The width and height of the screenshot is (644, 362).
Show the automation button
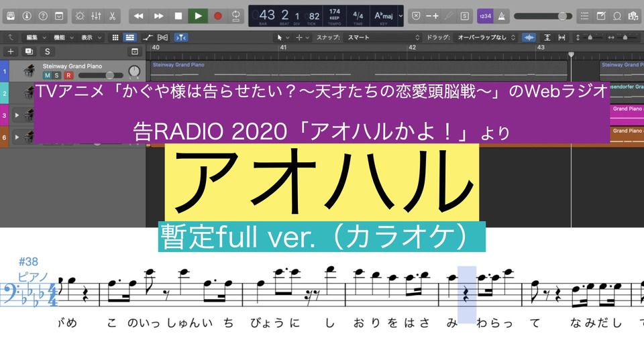[x=148, y=38]
